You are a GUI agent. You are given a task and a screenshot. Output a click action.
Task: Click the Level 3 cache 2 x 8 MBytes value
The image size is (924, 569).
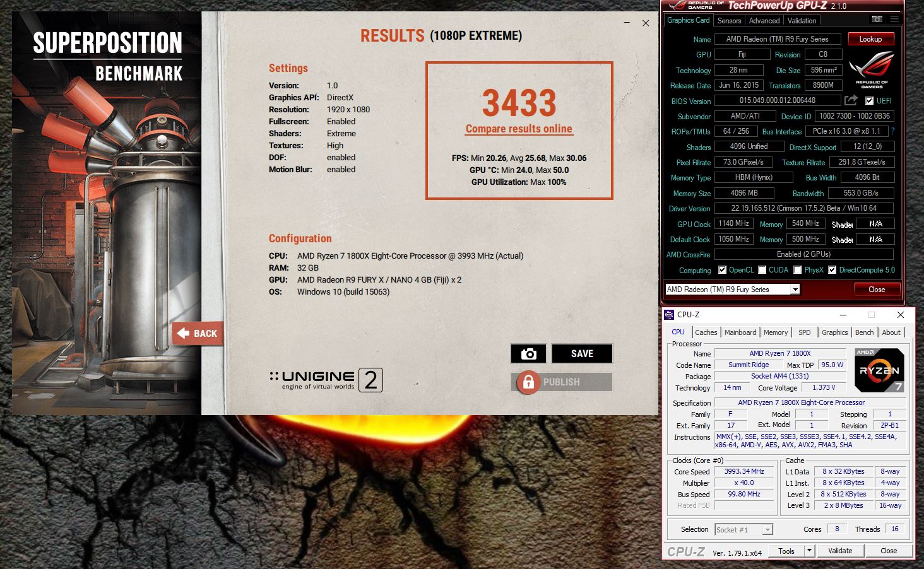(843, 505)
